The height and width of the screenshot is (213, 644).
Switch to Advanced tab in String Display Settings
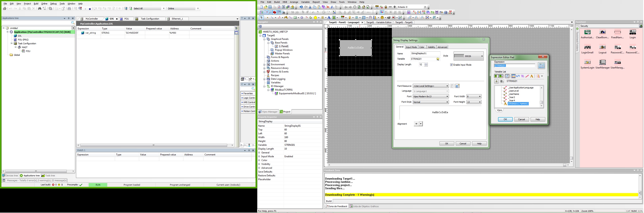click(x=442, y=47)
